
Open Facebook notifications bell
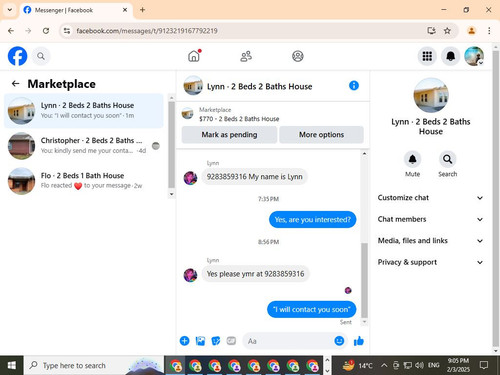tap(451, 56)
